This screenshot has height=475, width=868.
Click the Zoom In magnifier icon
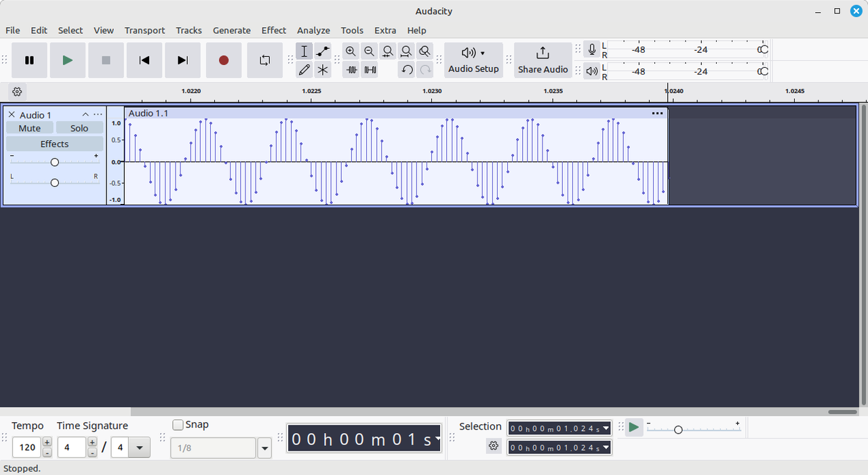click(351, 51)
